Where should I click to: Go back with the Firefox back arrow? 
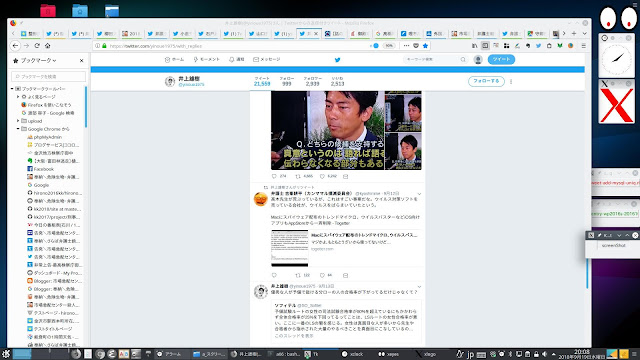click(16, 46)
